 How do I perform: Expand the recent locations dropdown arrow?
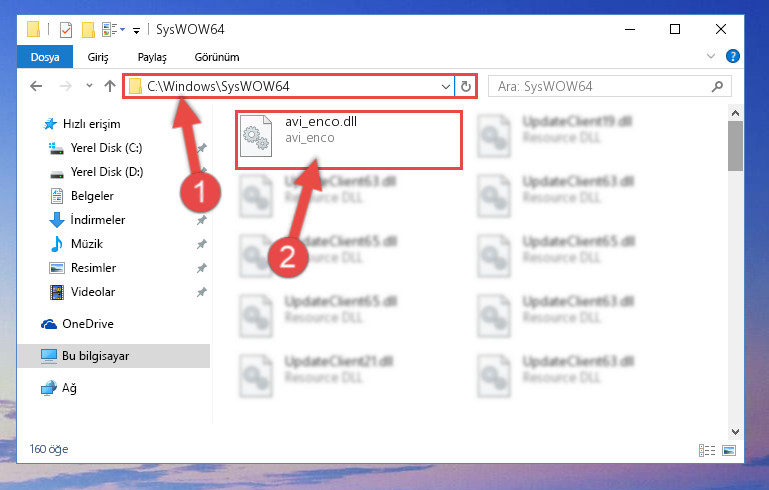click(89, 86)
